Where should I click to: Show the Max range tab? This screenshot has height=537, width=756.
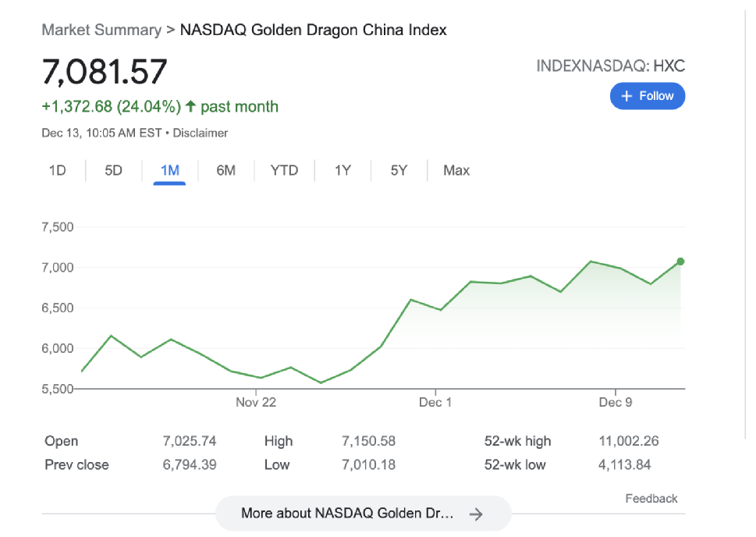click(x=456, y=170)
